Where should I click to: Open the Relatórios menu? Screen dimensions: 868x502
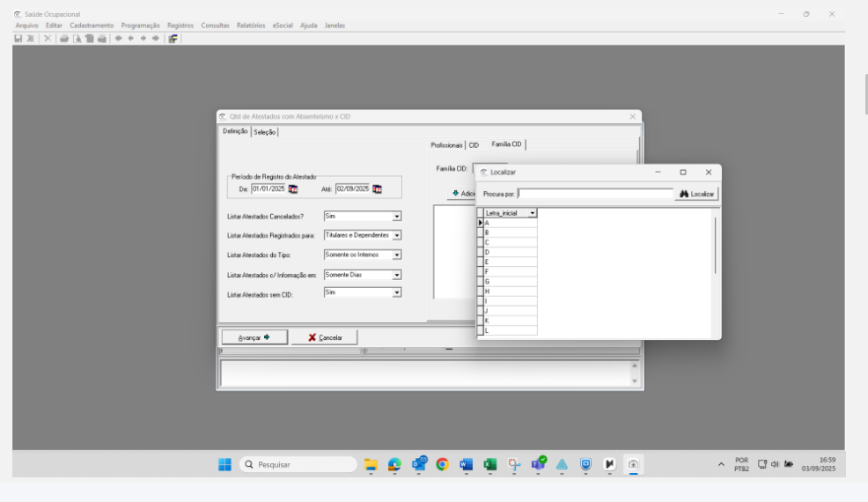[x=251, y=26]
